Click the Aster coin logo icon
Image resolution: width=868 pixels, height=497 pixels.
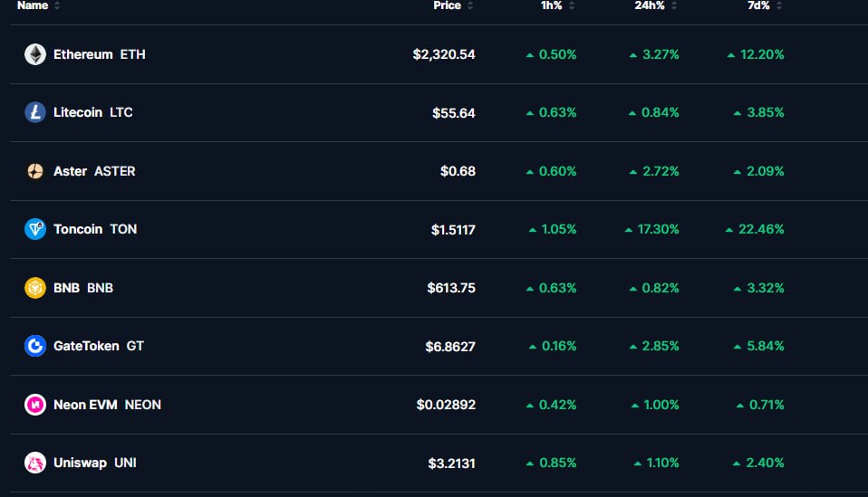35,171
